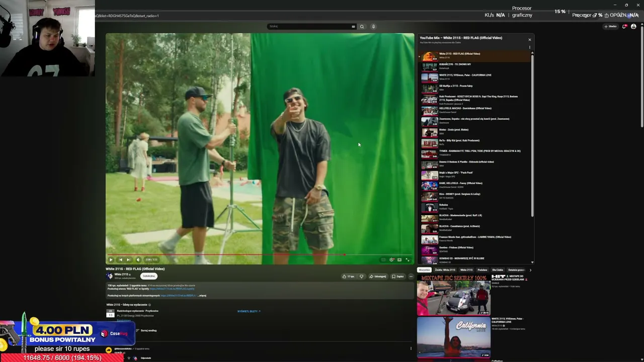644x362 pixels.
Task: Open the account avatar menu
Action: coord(633,27)
